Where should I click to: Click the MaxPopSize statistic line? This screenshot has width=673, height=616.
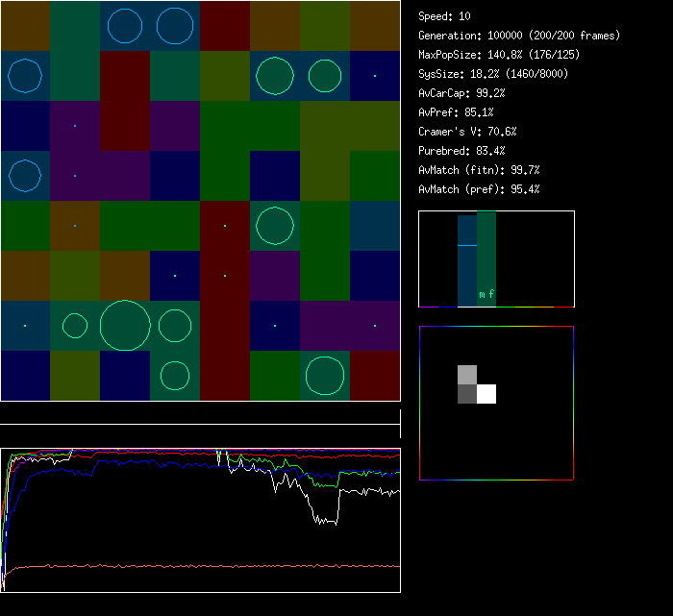click(499, 55)
